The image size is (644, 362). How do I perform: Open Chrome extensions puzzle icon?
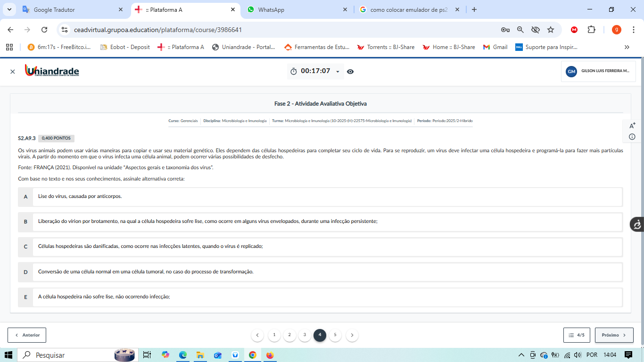coord(591,30)
